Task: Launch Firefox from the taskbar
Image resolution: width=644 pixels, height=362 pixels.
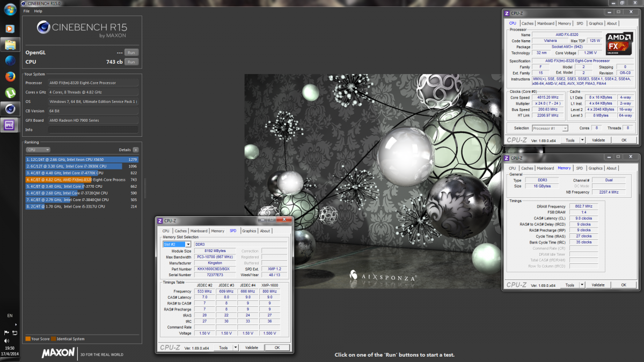Action: coord(10,76)
